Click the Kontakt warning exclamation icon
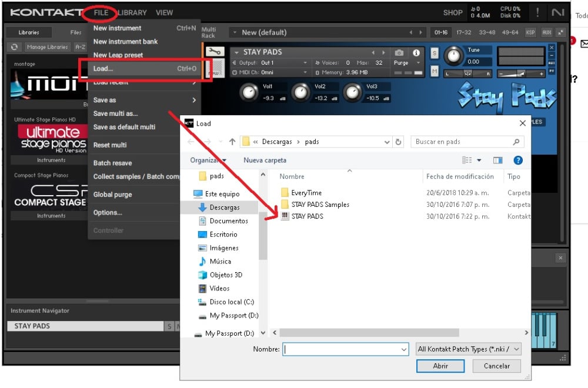 tap(537, 12)
